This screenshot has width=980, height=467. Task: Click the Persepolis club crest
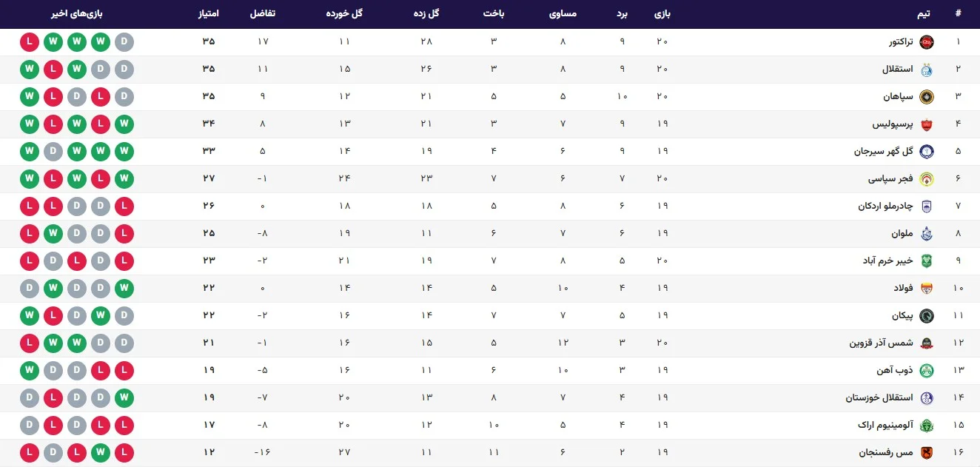click(x=926, y=124)
